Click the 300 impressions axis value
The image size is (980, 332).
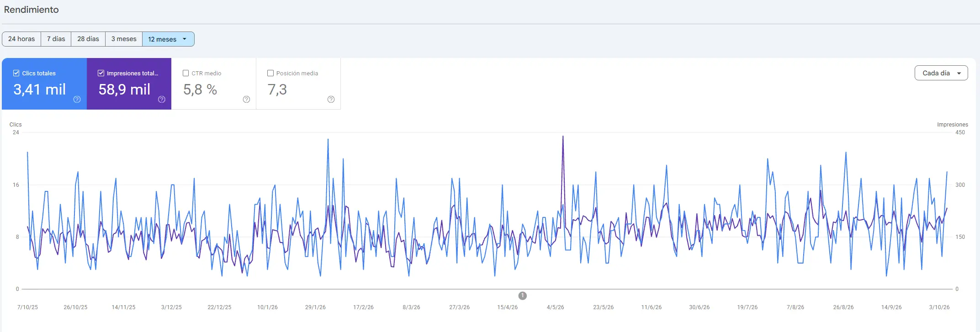tap(960, 185)
